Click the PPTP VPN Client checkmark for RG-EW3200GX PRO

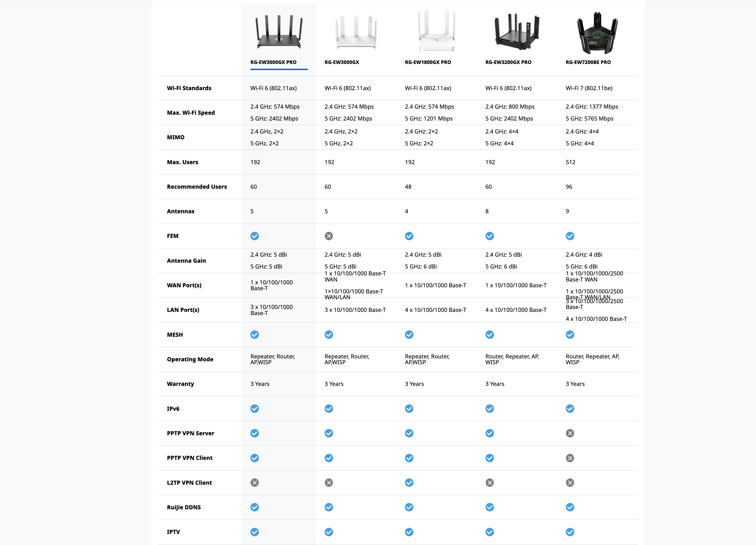[489, 458]
